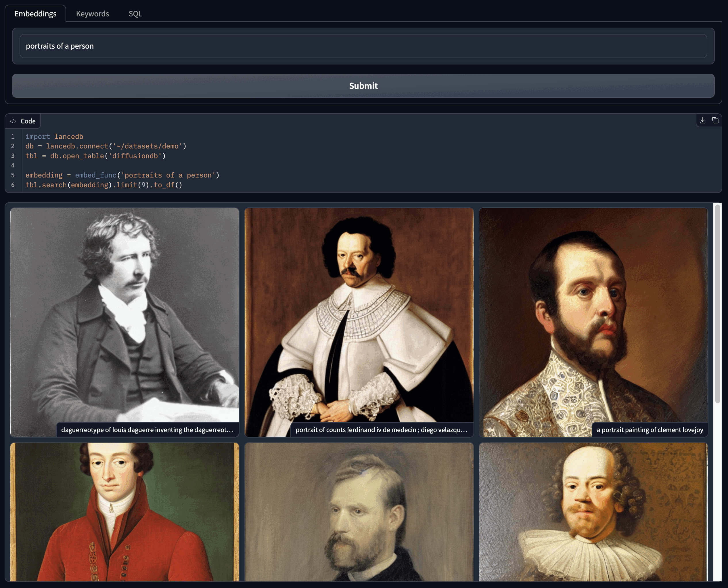
Task: Open the red coat portrait thumbnail
Action: (124, 512)
